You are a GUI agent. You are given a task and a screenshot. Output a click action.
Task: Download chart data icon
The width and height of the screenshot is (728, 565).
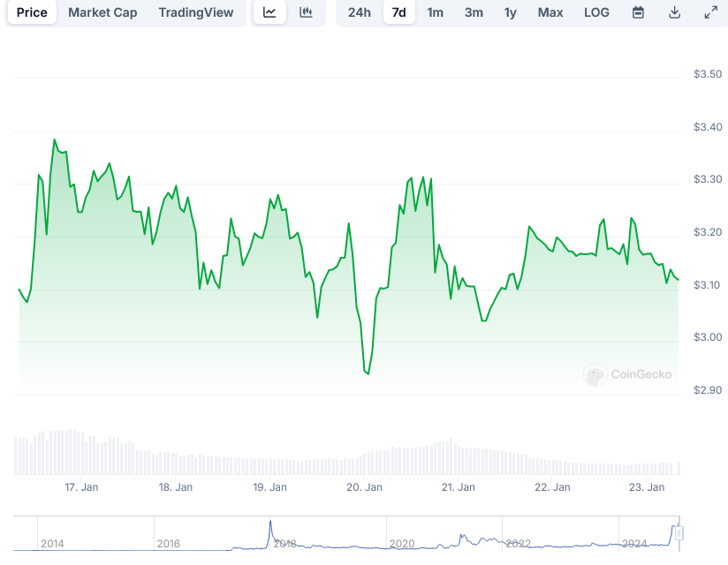click(674, 12)
